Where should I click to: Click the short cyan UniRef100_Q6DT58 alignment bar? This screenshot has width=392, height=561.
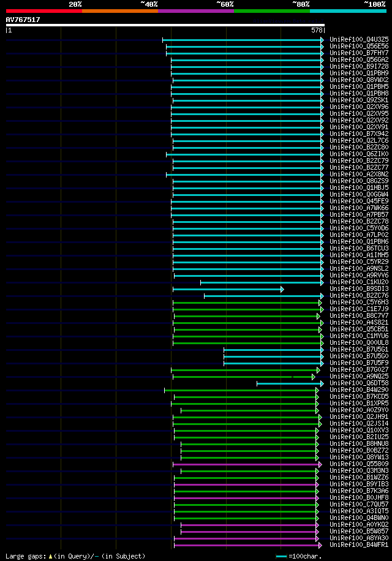[290, 383]
